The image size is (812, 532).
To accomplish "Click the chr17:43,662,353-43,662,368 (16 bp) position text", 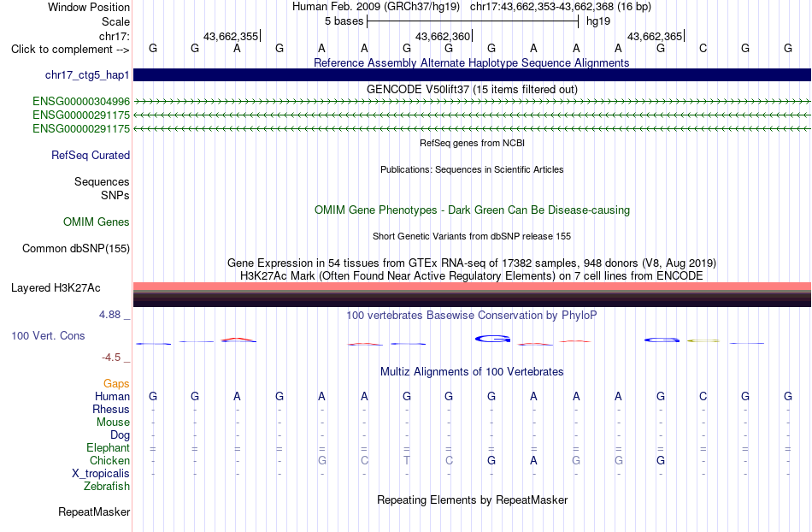I will coord(561,7).
